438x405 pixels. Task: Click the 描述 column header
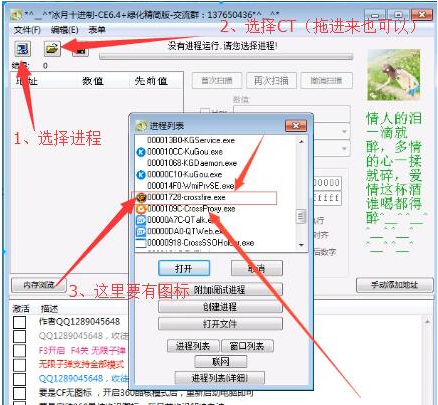49,309
